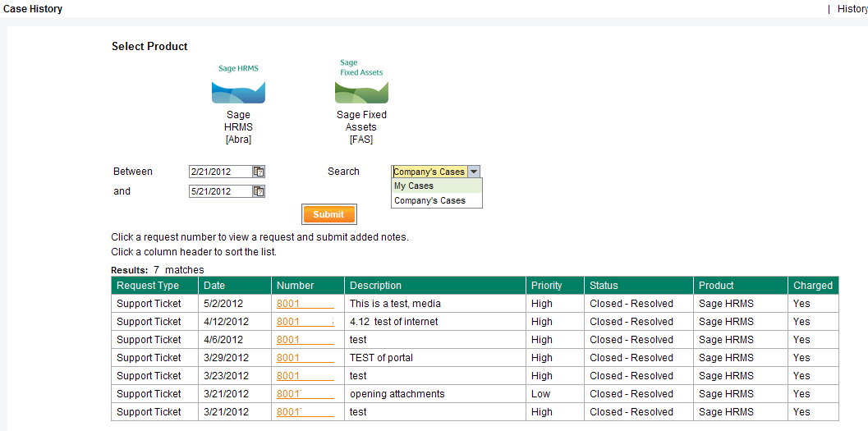Choose Company's Cases option in the list
This screenshot has width=868, height=431.
tap(429, 200)
